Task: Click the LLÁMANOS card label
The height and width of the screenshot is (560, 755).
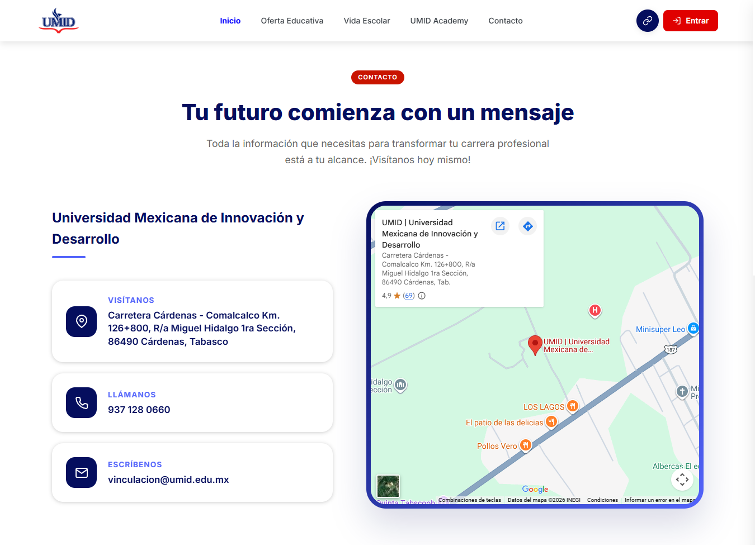Action: pyautogui.click(x=132, y=395)
